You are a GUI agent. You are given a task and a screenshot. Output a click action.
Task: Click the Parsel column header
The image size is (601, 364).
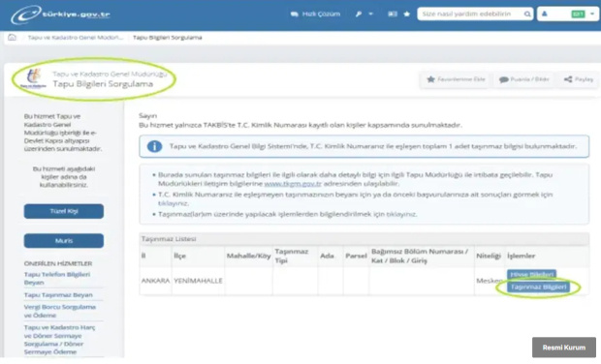pyautogui.click(x=356, y=256)
